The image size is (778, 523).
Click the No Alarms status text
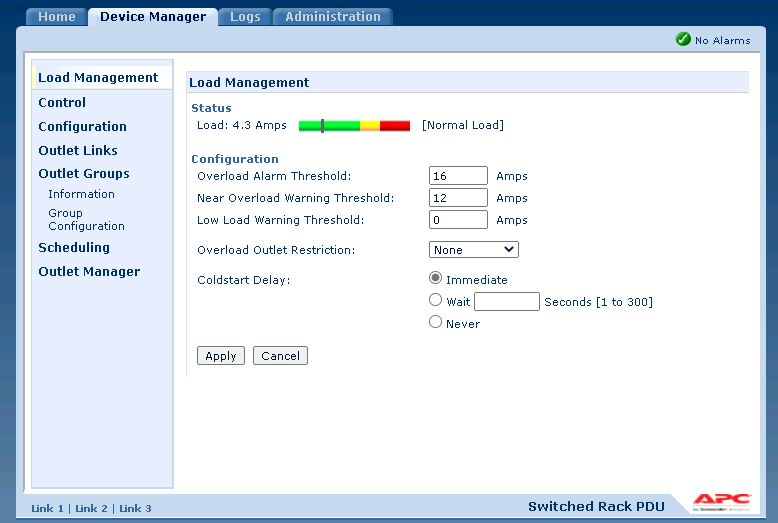click(x=722, y=40)
